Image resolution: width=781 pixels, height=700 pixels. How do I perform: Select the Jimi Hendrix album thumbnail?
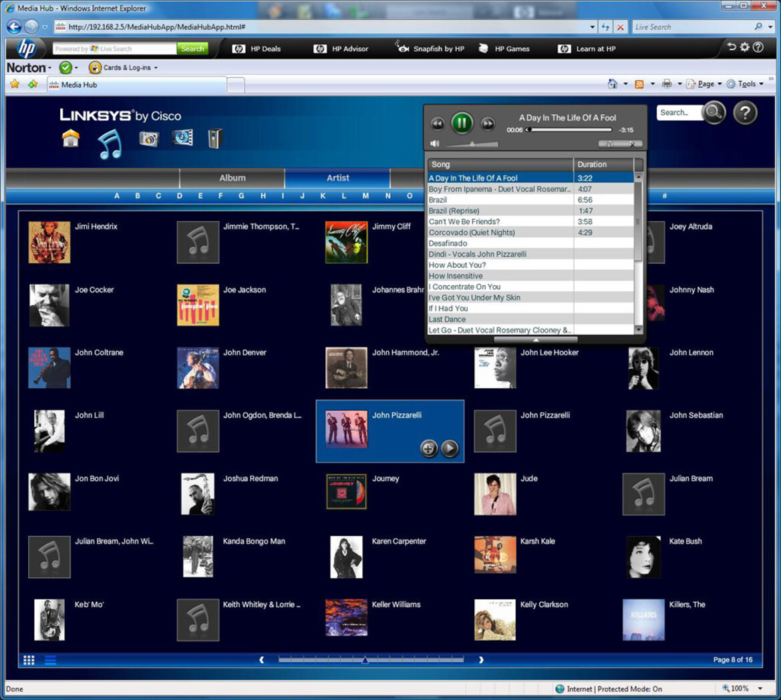click(x=49, y=242)
